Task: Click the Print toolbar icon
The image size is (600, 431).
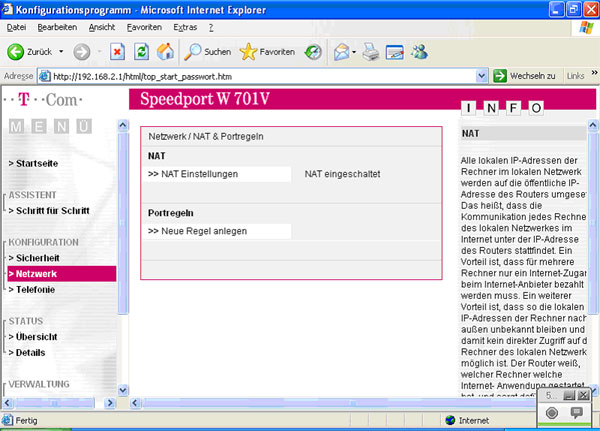Action: (370, 51)
